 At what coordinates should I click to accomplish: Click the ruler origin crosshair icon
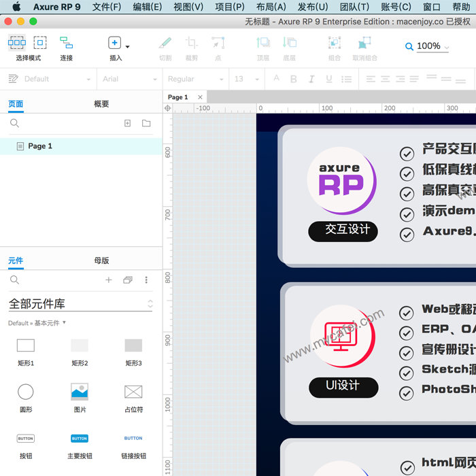(167, 108)
